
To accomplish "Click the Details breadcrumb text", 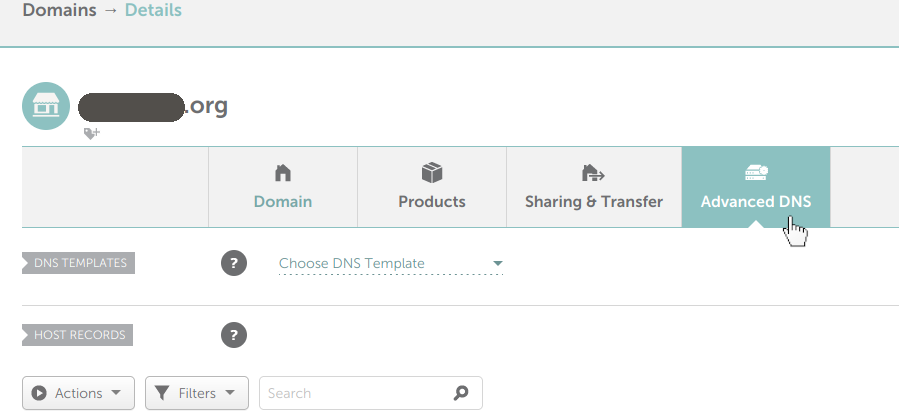I will coord(153,11).
